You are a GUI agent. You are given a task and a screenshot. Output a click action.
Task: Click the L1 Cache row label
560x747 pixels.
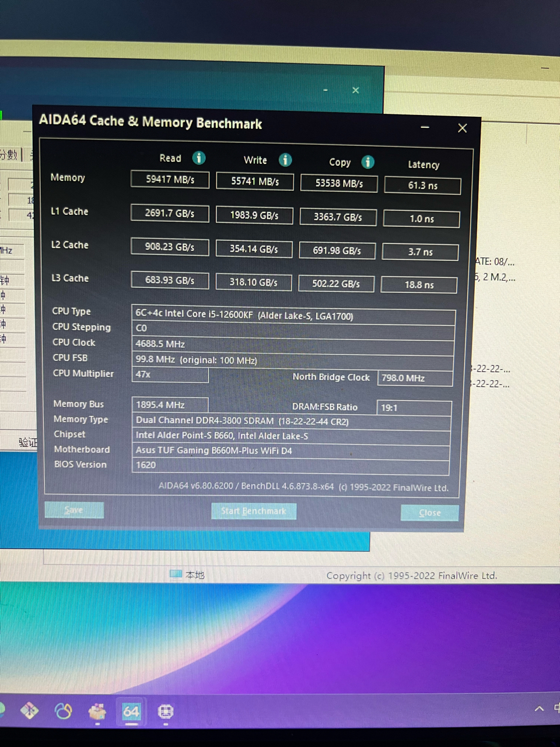click(69, 211)
